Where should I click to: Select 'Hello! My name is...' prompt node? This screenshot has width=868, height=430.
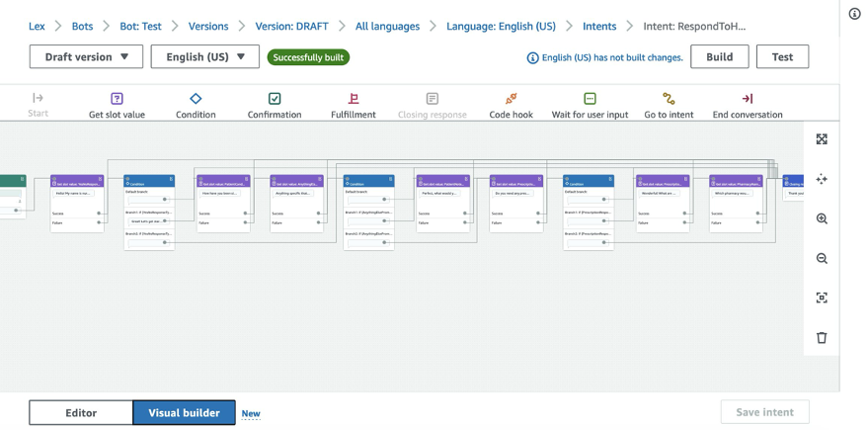tap(74, 194)
